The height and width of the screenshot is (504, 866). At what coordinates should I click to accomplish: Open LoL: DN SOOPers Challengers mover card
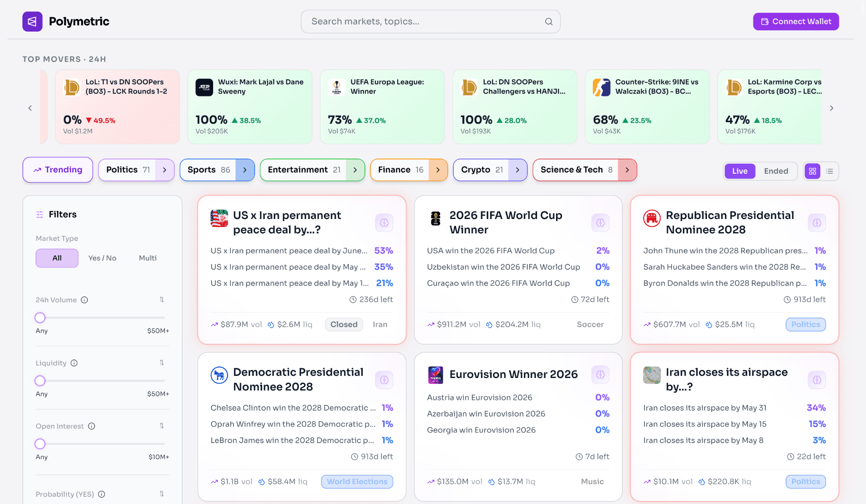515,107
